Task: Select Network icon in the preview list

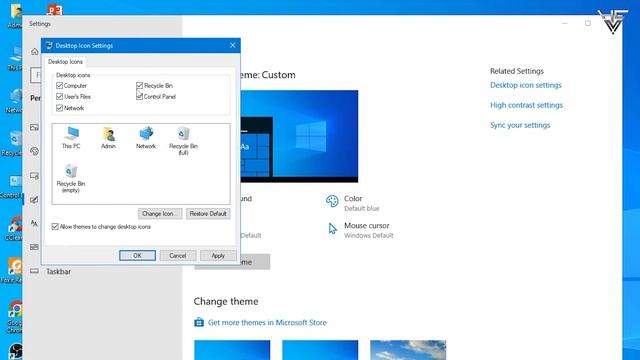Action: click(x=146, y=138)
